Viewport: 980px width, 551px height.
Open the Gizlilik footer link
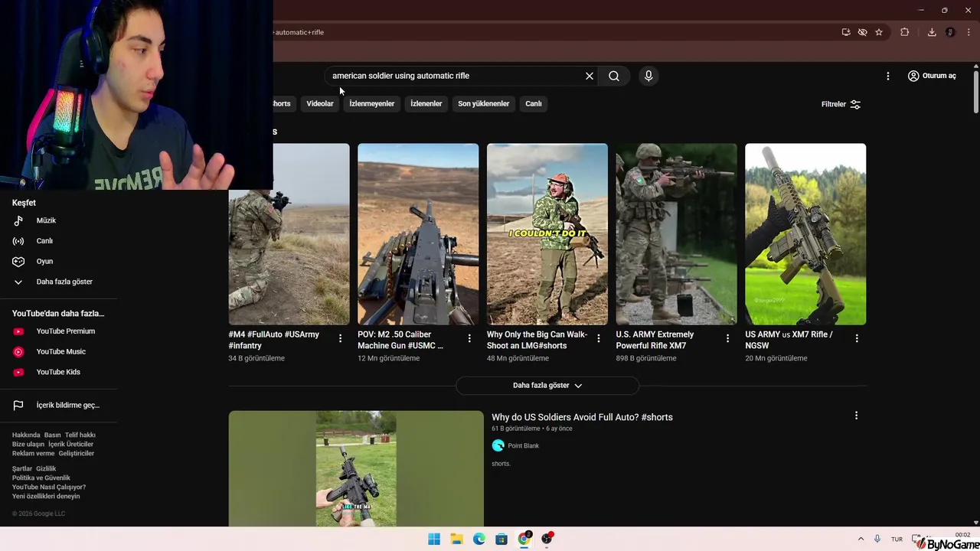click(x=46, y=469)
